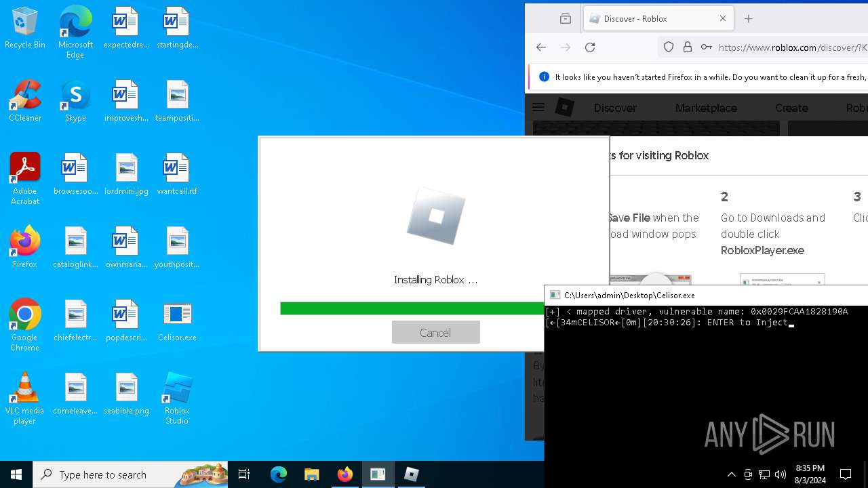Click the saved-logins key icon
This screenshot has height=488, width=868.
click(x=706, y=47)
